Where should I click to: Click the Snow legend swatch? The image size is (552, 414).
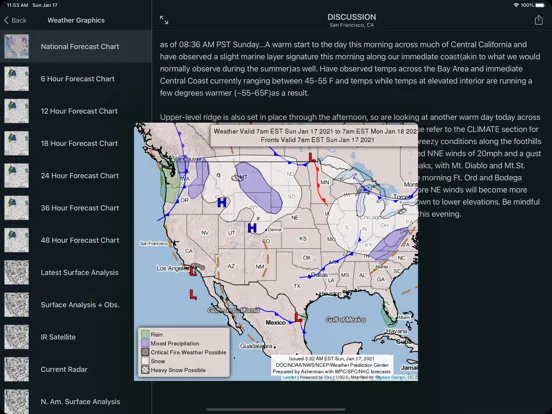pos(145,361)
